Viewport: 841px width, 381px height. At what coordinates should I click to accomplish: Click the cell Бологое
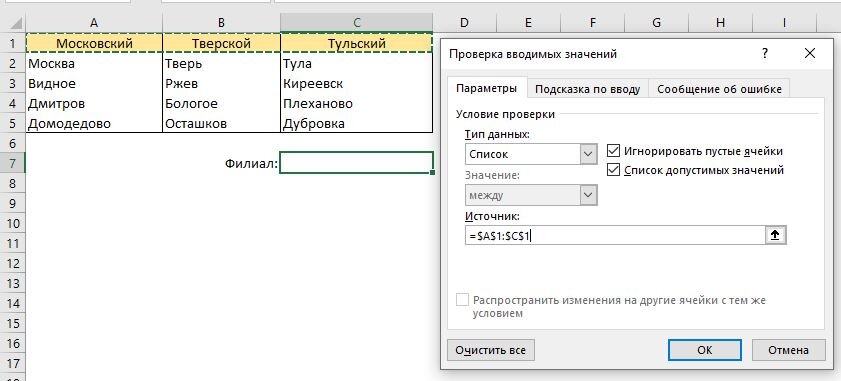coord(221,104)
